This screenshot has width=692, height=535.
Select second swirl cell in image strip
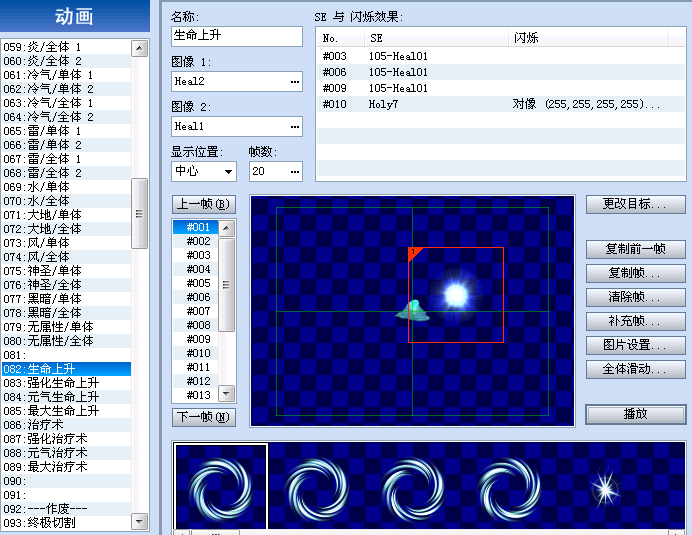[317, 486]
